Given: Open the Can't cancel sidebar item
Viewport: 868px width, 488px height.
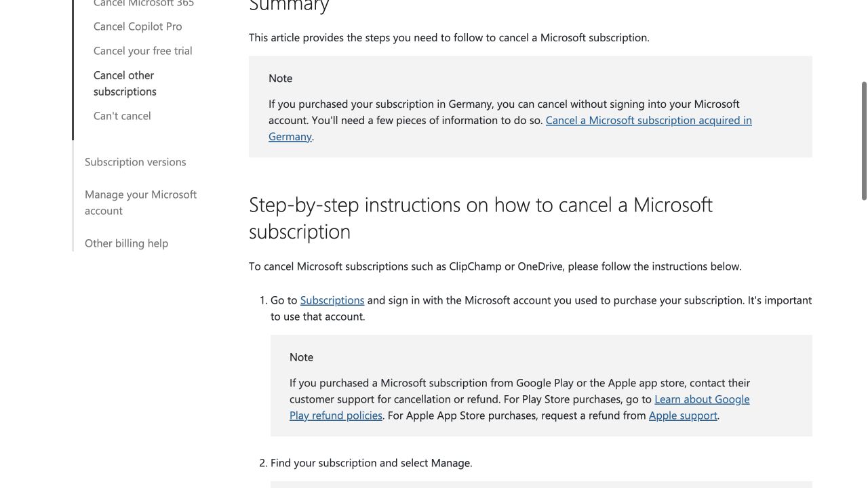Looking at the screenshot, I should coord(122,116).
